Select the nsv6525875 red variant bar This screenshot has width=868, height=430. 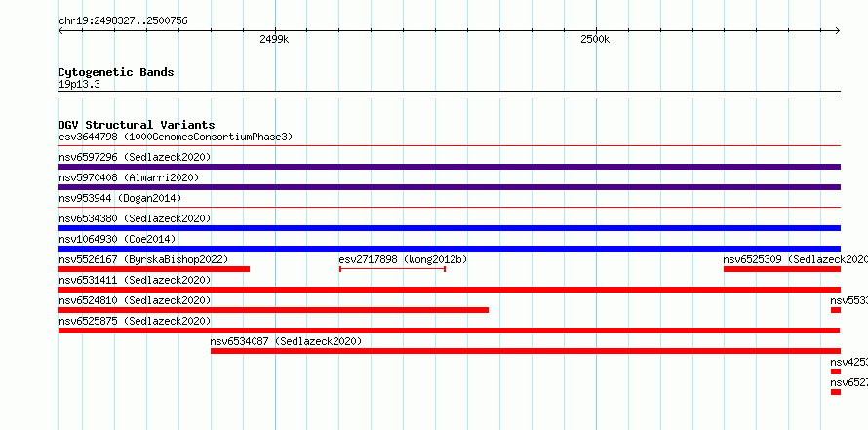[449, 331]
